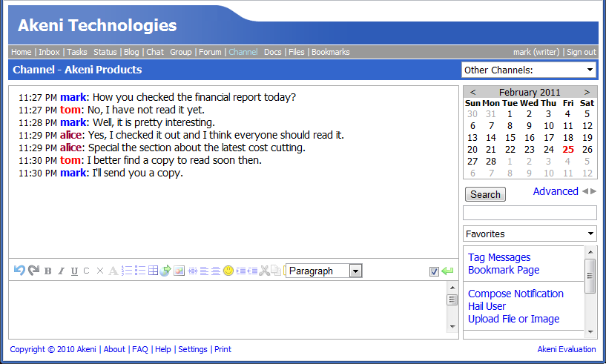Click the scissors cut icon
606x364 pixels.
[264, 271]
